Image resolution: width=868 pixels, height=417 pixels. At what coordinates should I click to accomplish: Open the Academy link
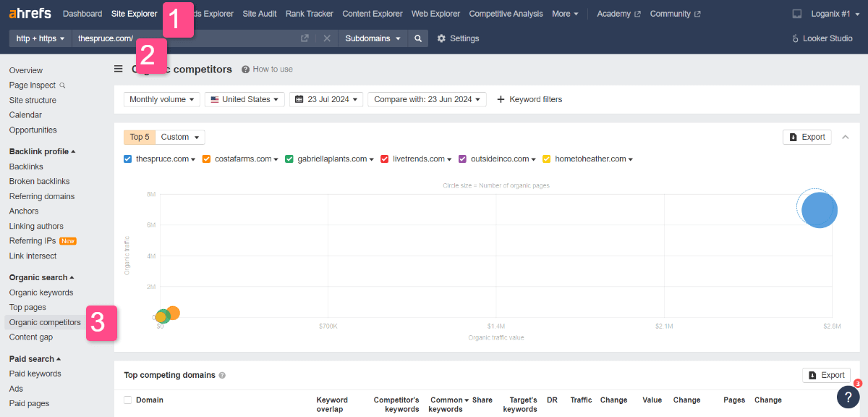[x=618, y=14]
